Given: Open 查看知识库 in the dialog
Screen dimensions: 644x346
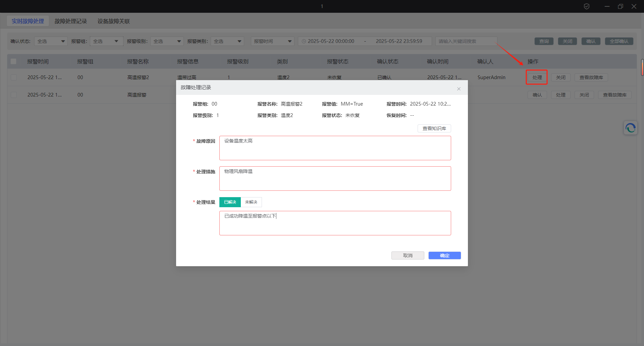Looking at the screenshot, I should (434, 128).
